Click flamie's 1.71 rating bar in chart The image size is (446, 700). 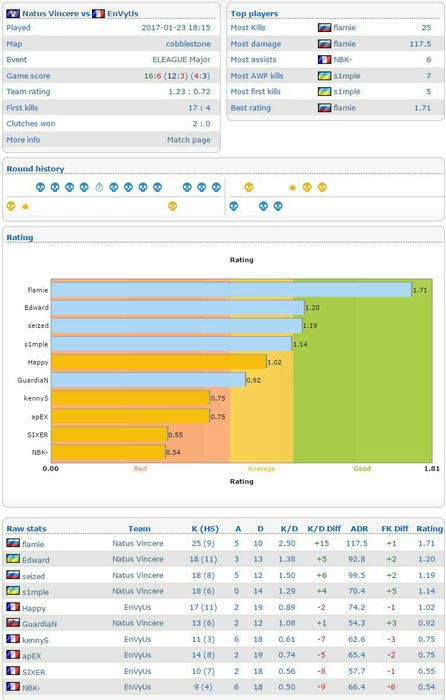coord(231,290)
